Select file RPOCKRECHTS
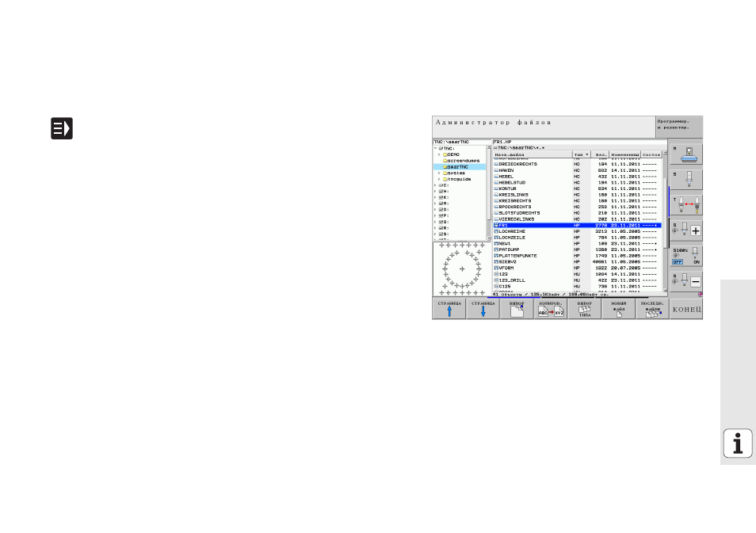This screenshot has height=533, width=756. click(577, 207)
